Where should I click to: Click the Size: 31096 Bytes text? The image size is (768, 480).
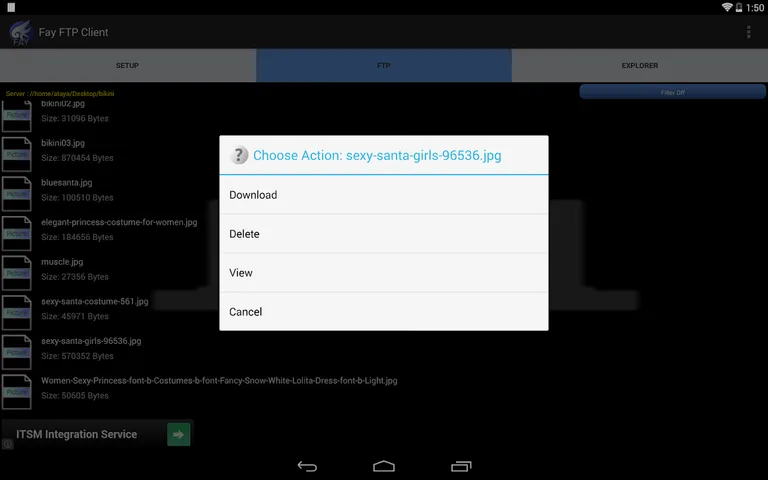pyautogui.click(x=75, y=119)
